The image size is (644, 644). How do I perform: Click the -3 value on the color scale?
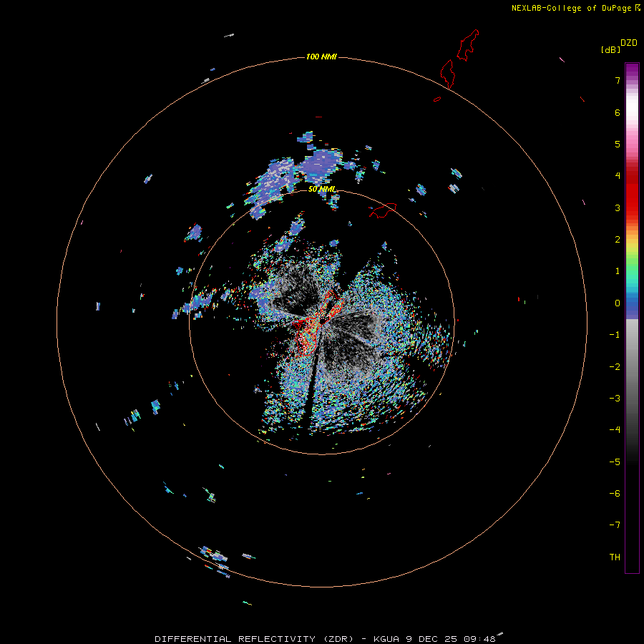click(x=615, y=399)
